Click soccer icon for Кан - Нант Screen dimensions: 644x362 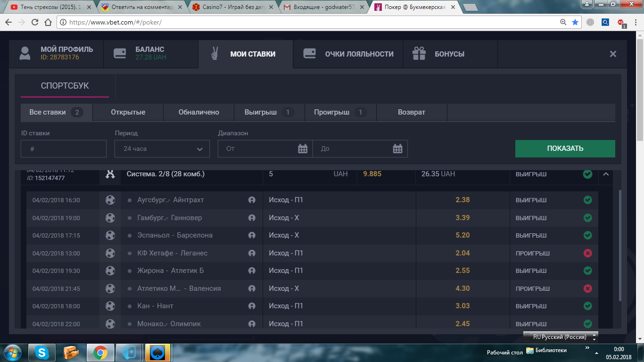click(110, 306)
